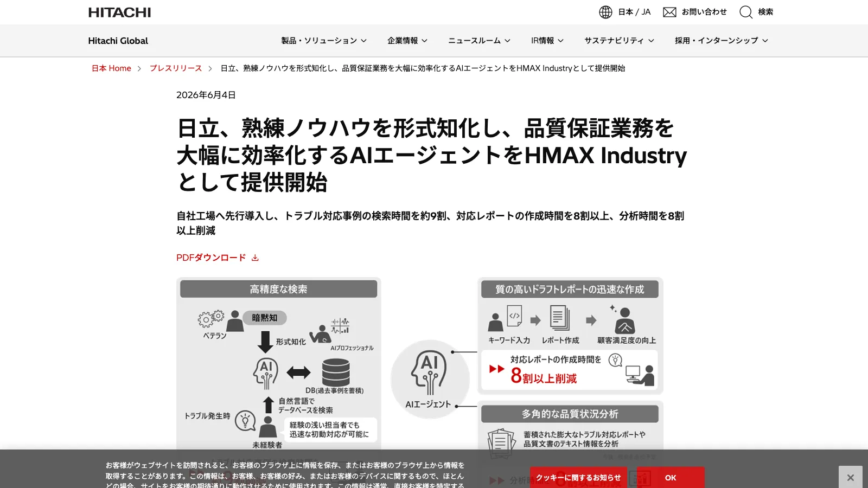Open the 製品・ソリューション menu
The width and height of the screenshot is (868, 488).
(319, 41)
